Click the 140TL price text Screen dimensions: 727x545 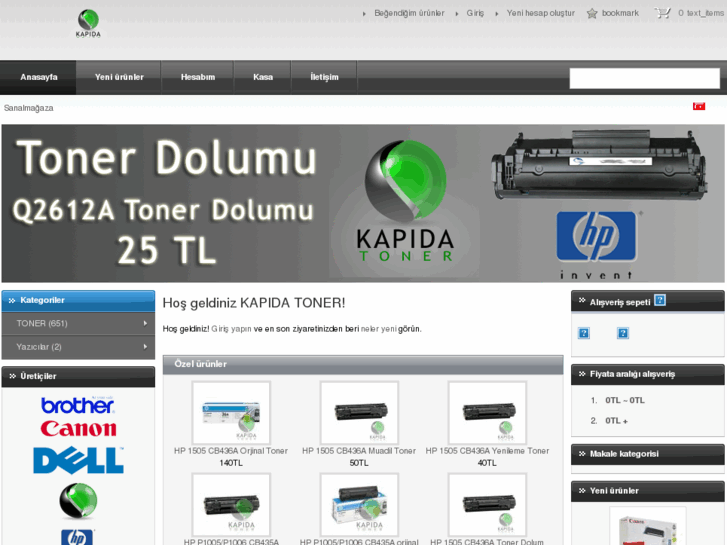[x=231, y=463]
